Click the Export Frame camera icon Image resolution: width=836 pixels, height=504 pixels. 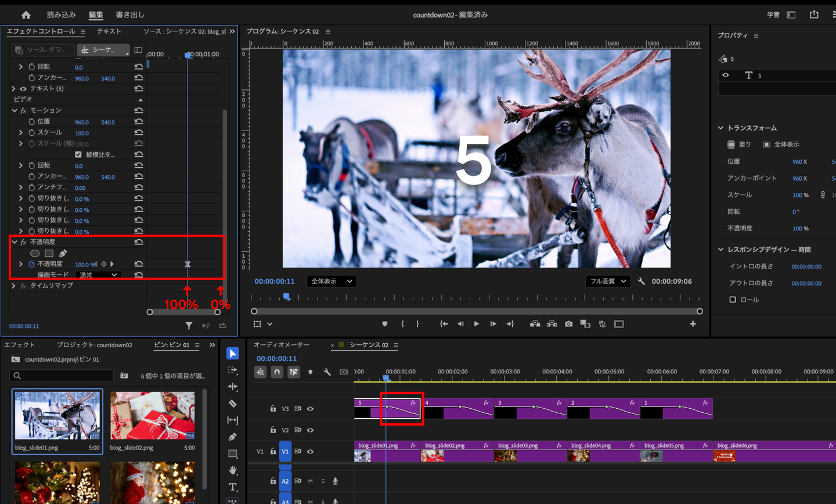pyautogui.click(x=568, y=324)
